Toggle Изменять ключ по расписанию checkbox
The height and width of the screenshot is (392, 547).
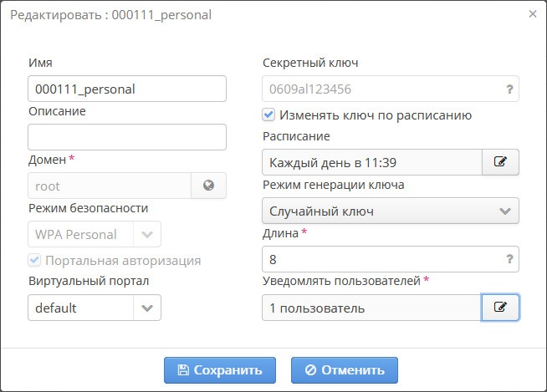269,115
